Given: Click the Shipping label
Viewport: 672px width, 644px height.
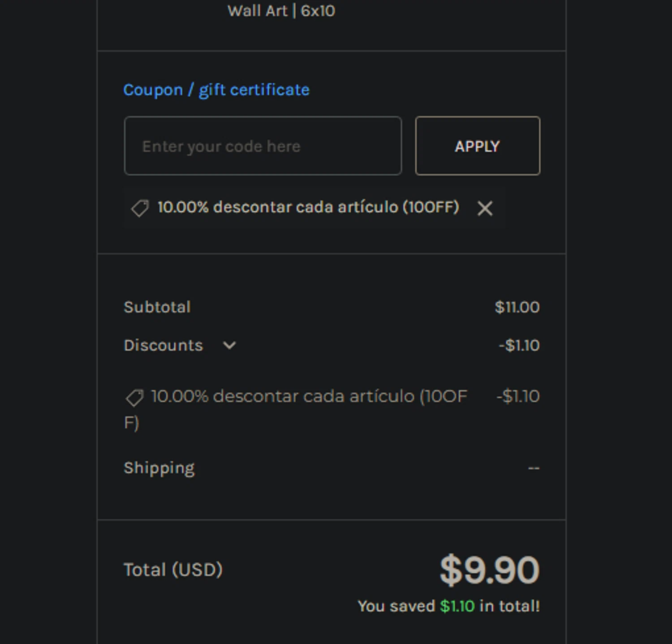Looking at the screenshot, I should (159, 468).
